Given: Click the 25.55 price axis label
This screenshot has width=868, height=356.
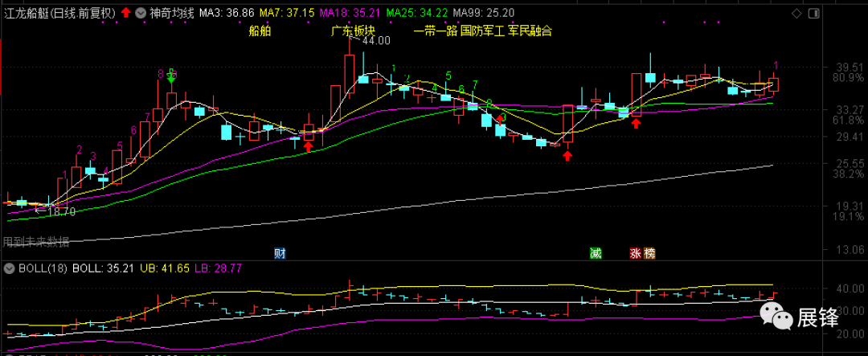Looking at the screenshot, I should pyautogui.click(x=850, y=164).
